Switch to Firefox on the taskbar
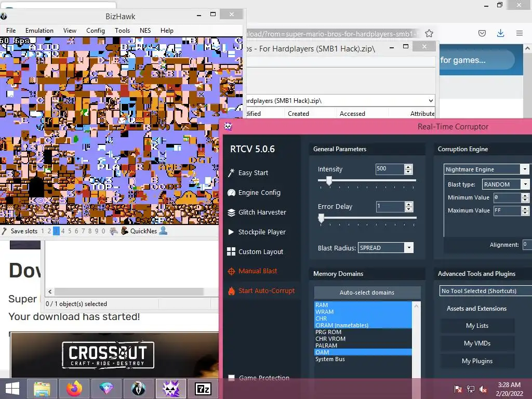 74,389
